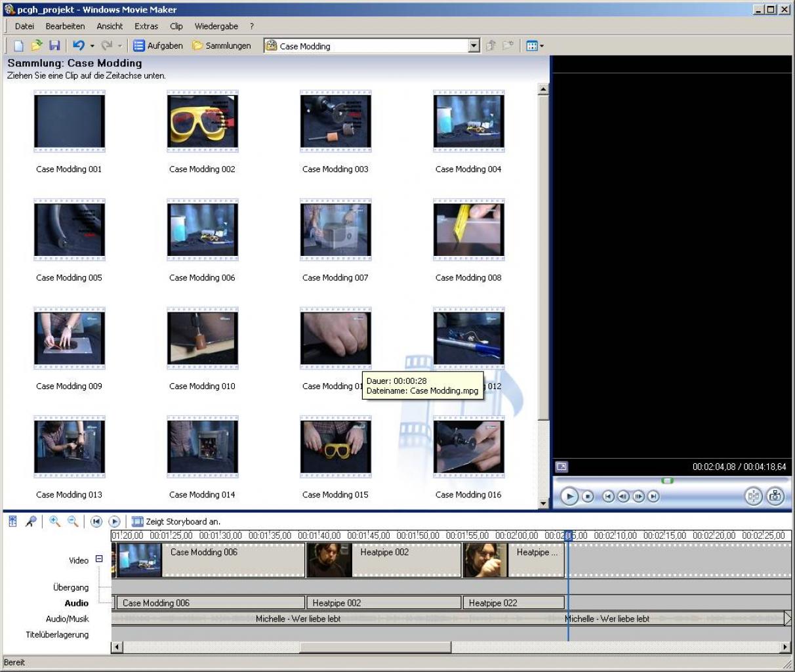795x672 pixels.
Task: Select the Case Modding 002 goggles clip
Action: click(x=203, y=121)
